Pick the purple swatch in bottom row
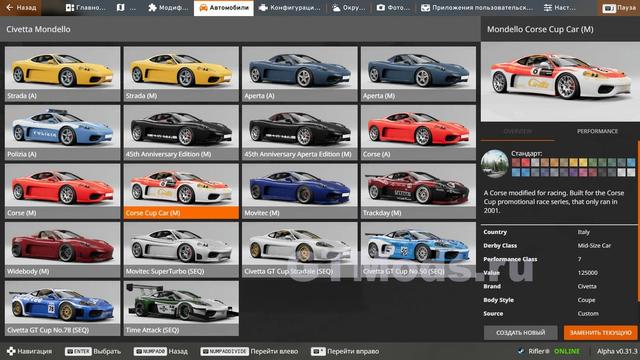 pos(573,172)
